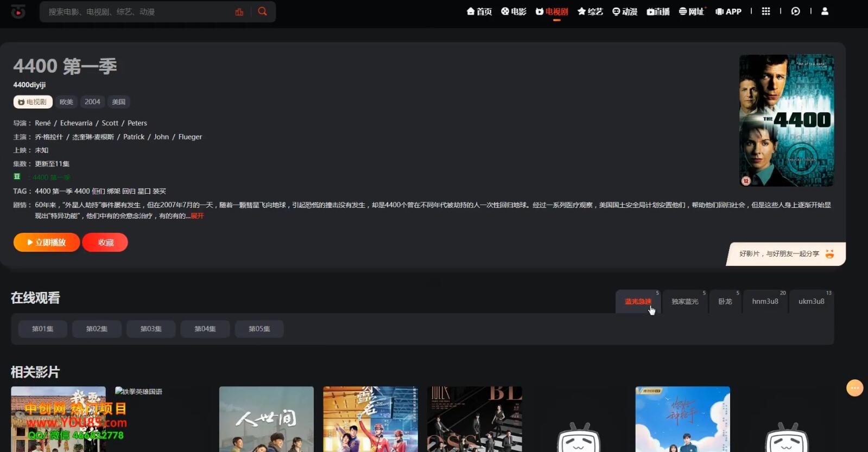Select the hnm3u8 source tab
Viewport: 868px width, 452px height.
tap(765, 302)
